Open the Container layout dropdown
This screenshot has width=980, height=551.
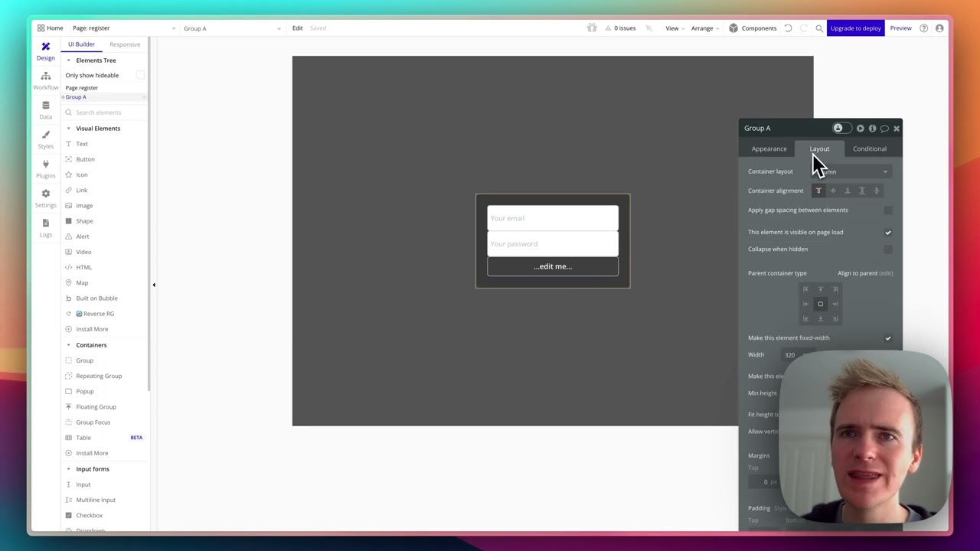[x=851, y=171]
